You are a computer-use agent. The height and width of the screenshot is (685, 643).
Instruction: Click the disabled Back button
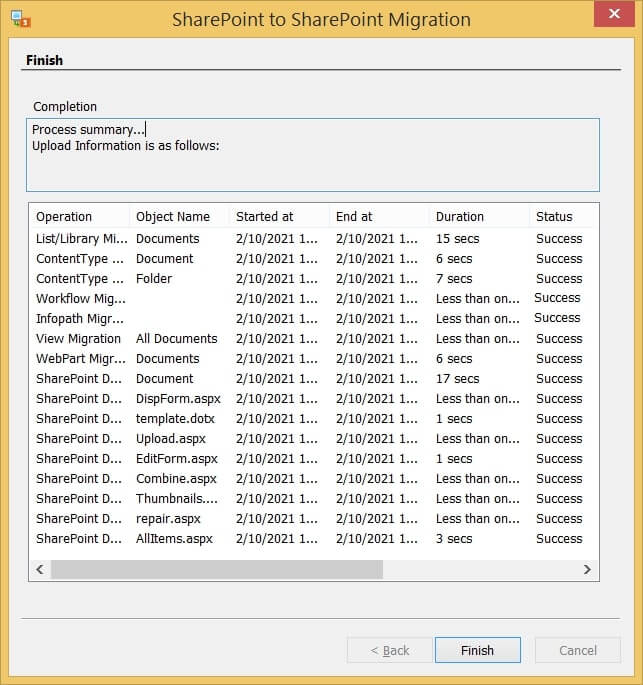[390, 650]
